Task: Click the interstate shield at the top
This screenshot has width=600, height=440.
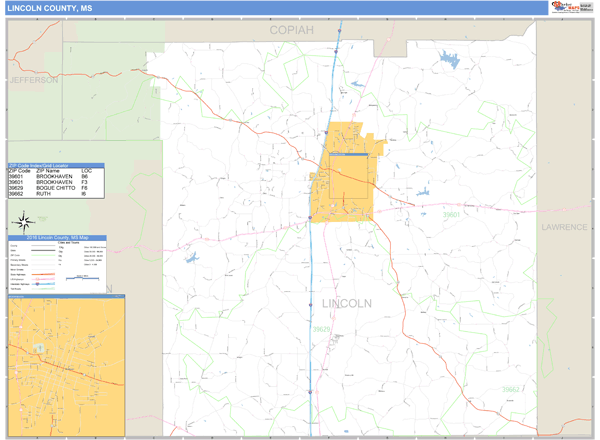Action: (x=339, y=30)
